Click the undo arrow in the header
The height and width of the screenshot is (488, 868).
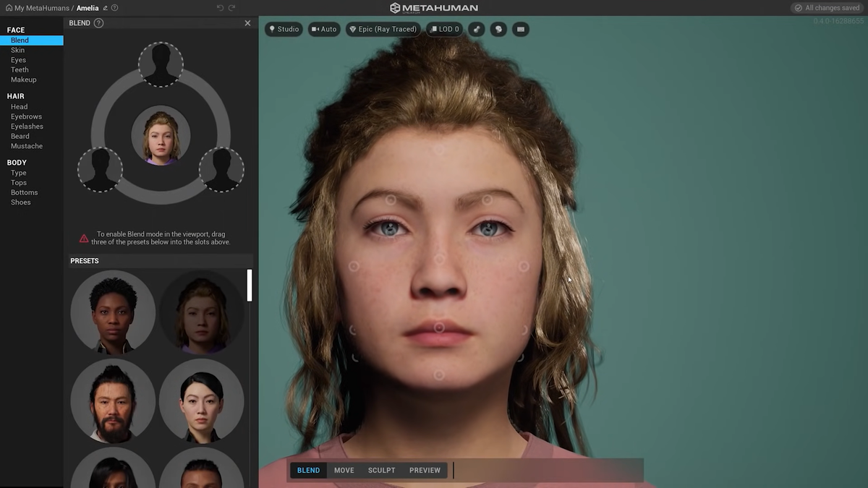[220, 8]
